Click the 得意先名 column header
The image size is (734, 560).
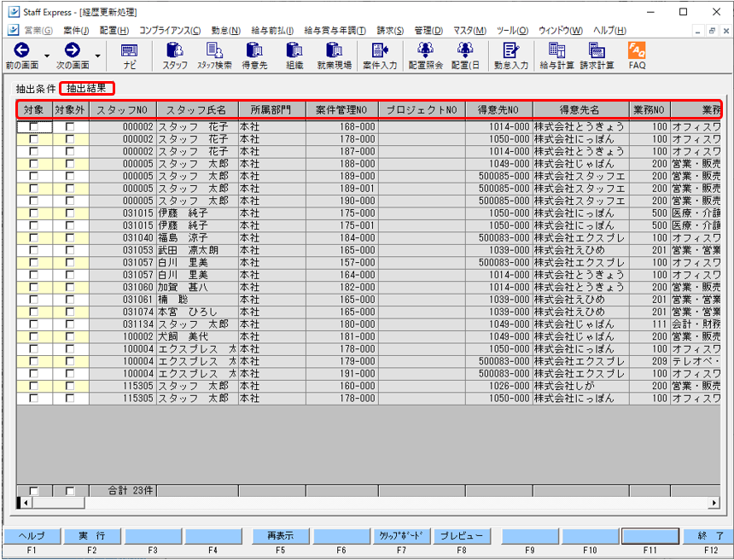pos(580,110)
